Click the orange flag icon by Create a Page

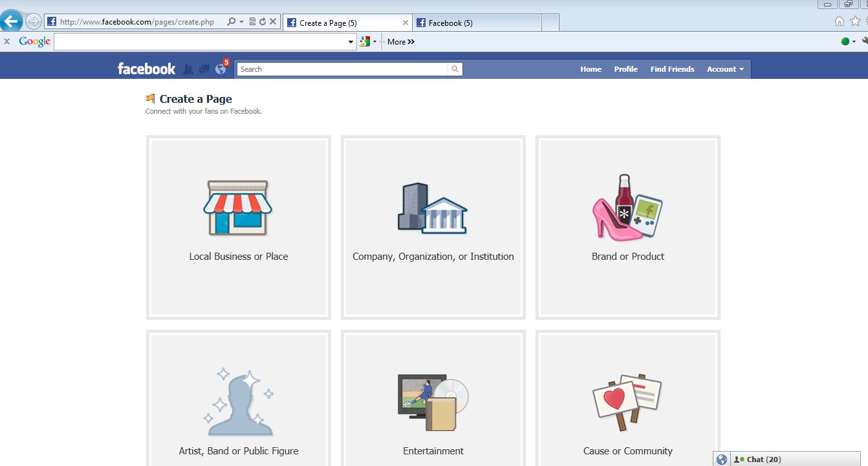tap(151, 98)
